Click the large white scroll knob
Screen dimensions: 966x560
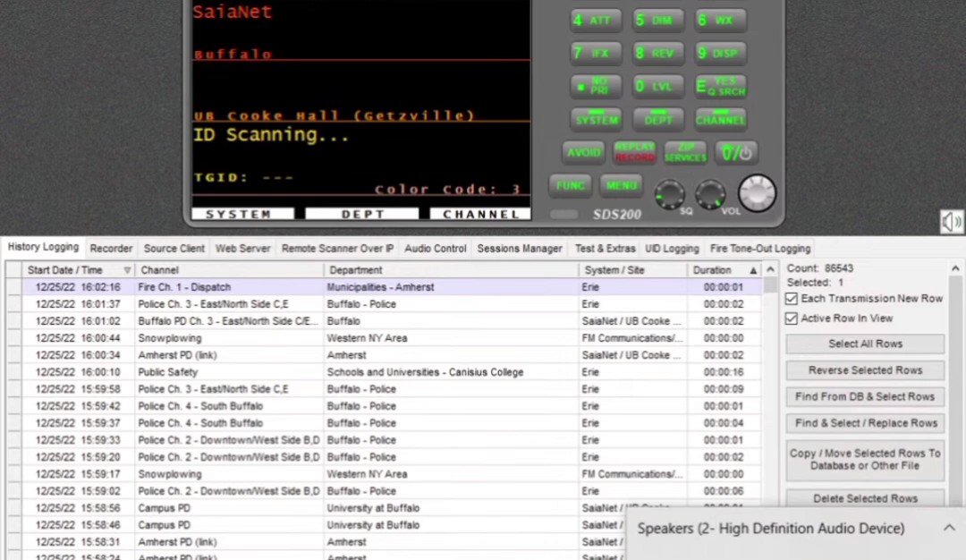758,193
